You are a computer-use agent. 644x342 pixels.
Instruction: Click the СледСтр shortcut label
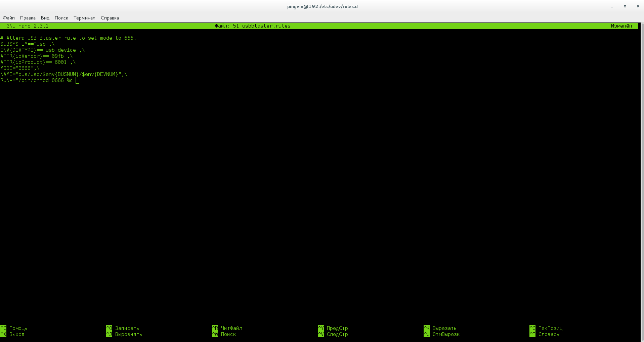coord(337,334)
